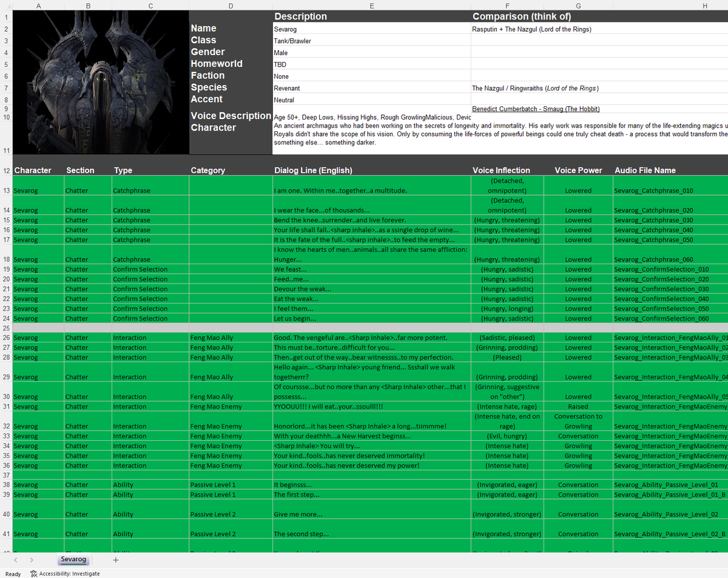Select cell 'YYOOUU!!! I will eat..your..ssoul!!!!'
Image resolution: width=728 pixels, height=578 pixels.
pos(371,407)
